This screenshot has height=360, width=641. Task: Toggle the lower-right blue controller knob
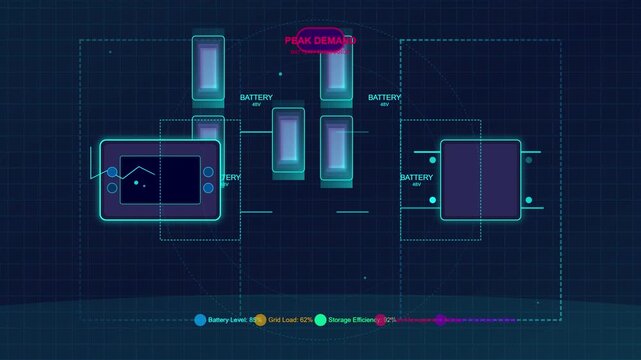(x=208, y=188)
